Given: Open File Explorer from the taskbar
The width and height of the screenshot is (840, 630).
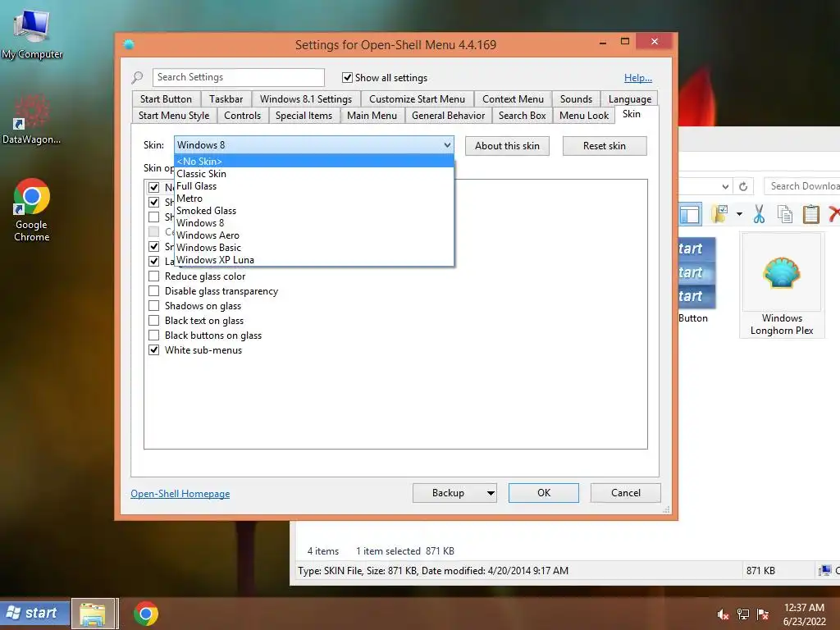Looking at the screenshot, I should 94,614.
